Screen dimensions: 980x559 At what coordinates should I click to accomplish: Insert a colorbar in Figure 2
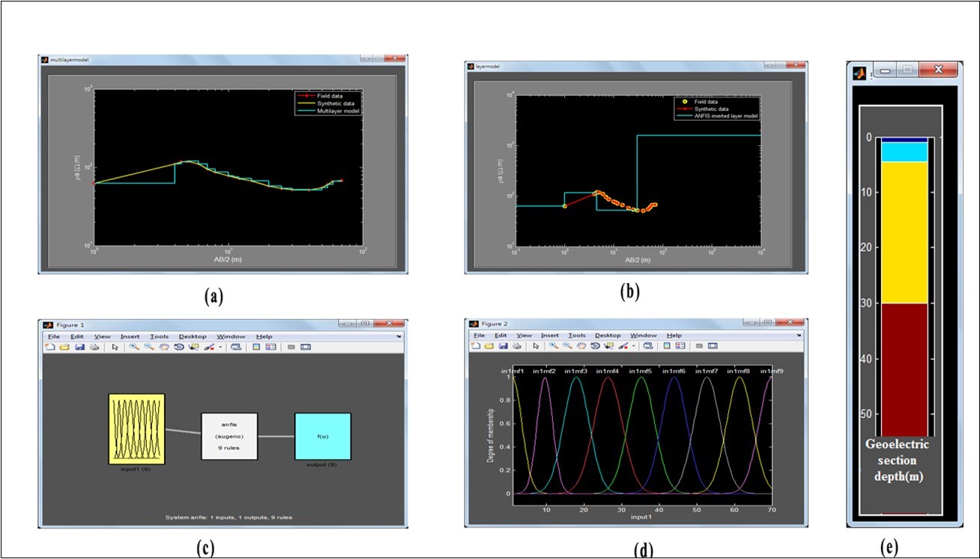point(665,346)
